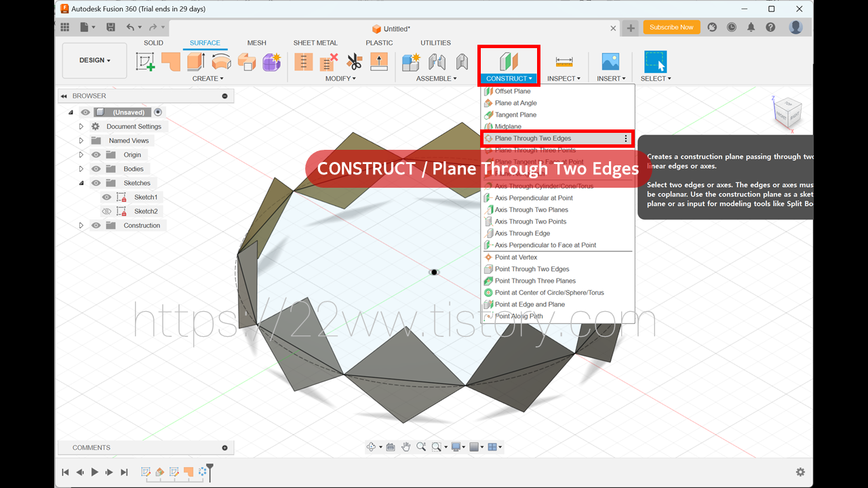Open the job status clock icon

732,27
